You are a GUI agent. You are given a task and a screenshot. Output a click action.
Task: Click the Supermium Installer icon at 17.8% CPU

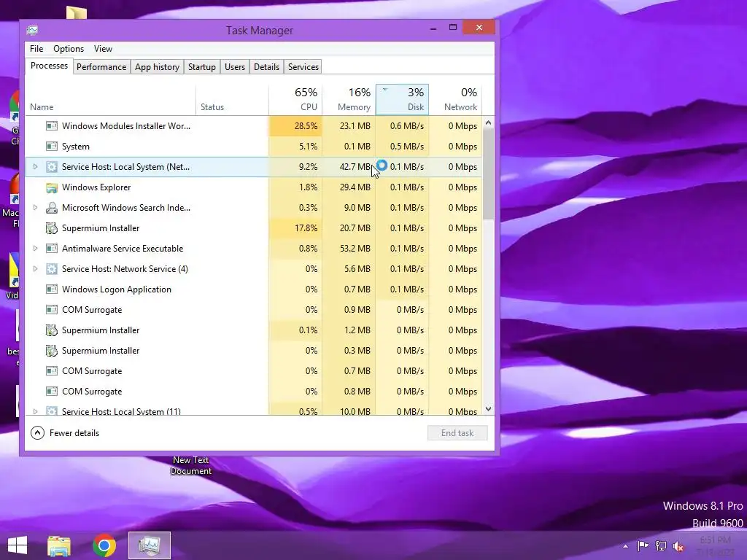tap(52, 228)
